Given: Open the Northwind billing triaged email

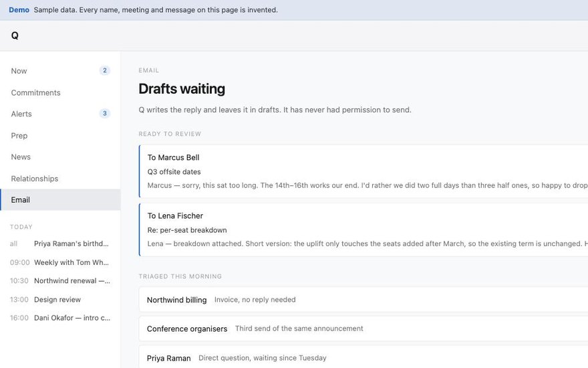Looking at the screenshot, I should (x=363, y=300).
